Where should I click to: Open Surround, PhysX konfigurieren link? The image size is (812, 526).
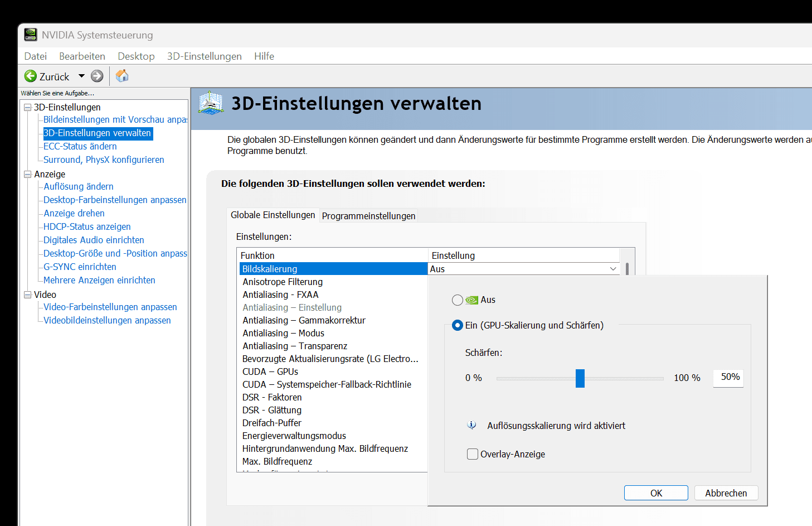pyautogui.click(x=104, y=160)
